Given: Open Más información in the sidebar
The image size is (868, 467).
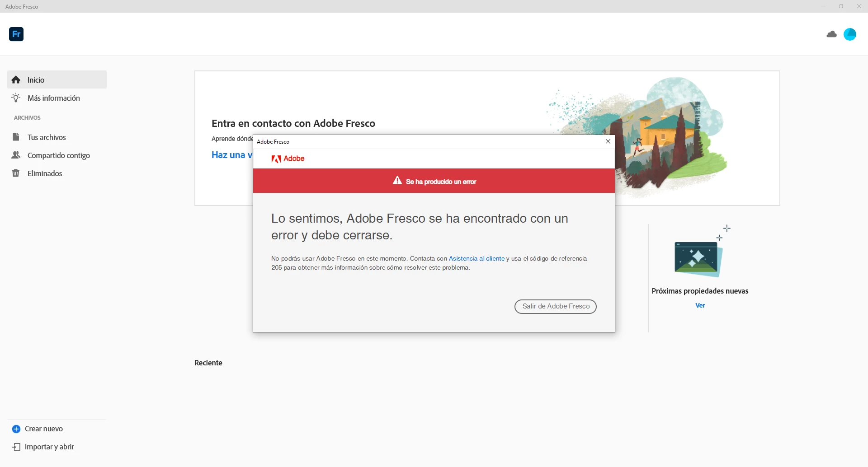Looking at the screenshot, I should point(57,98).
